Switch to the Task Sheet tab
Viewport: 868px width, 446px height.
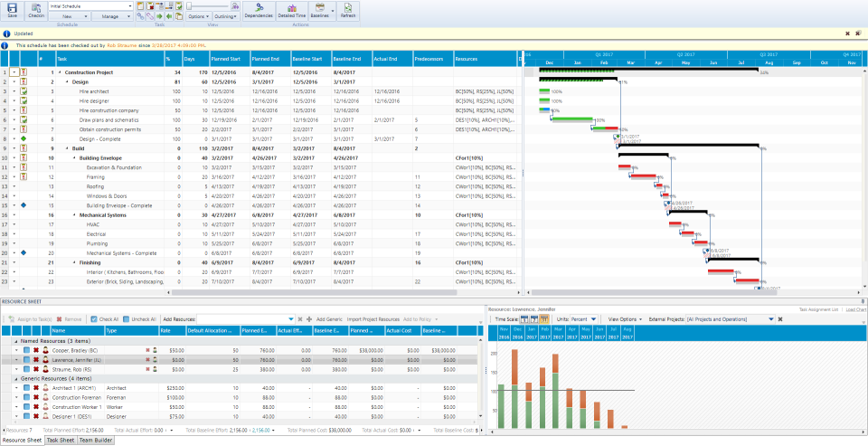click(60, 440)
